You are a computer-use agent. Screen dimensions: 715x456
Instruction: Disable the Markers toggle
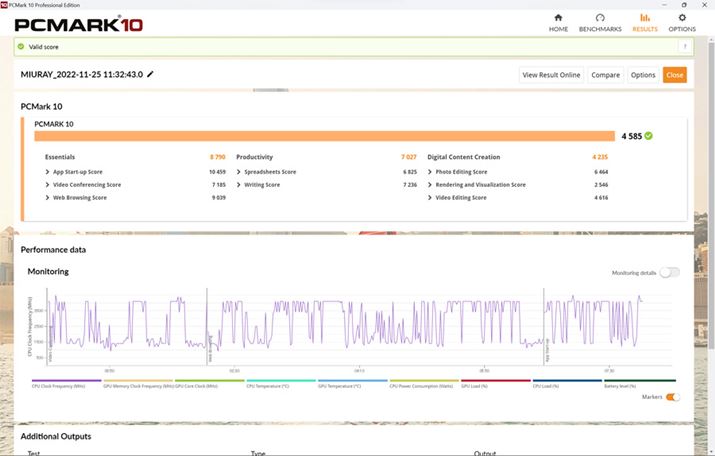pyautogui.click(x=672, y=397)
